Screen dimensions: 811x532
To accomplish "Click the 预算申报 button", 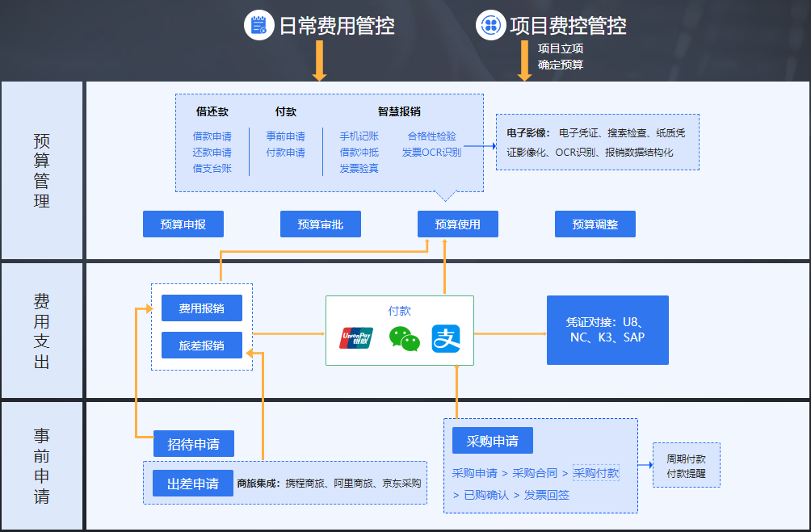I will [x=183, y=224].
